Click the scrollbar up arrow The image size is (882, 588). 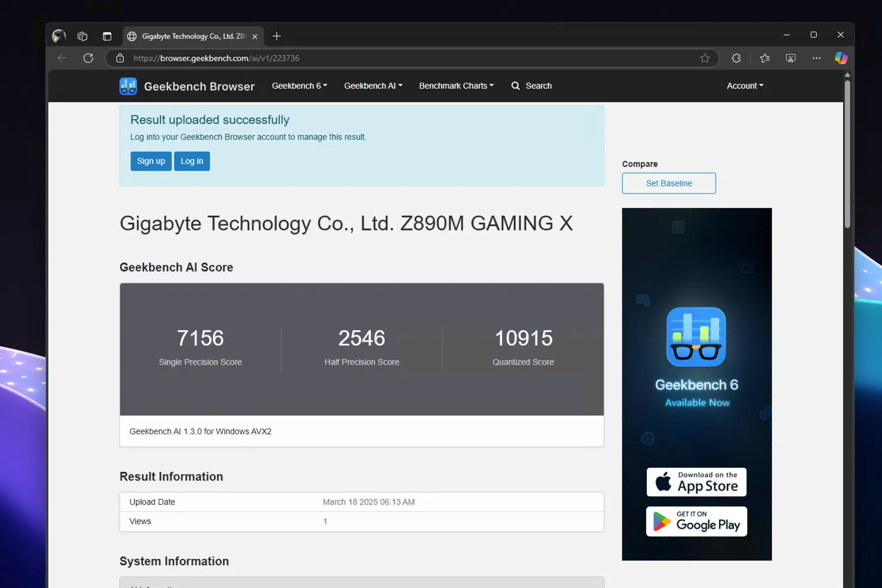click(847, 75)
